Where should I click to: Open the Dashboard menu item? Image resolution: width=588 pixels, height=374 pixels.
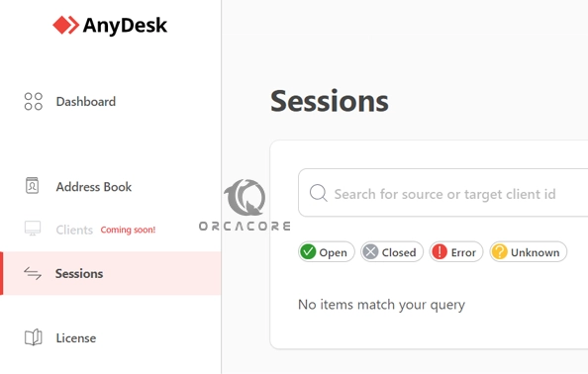[86, 102]
